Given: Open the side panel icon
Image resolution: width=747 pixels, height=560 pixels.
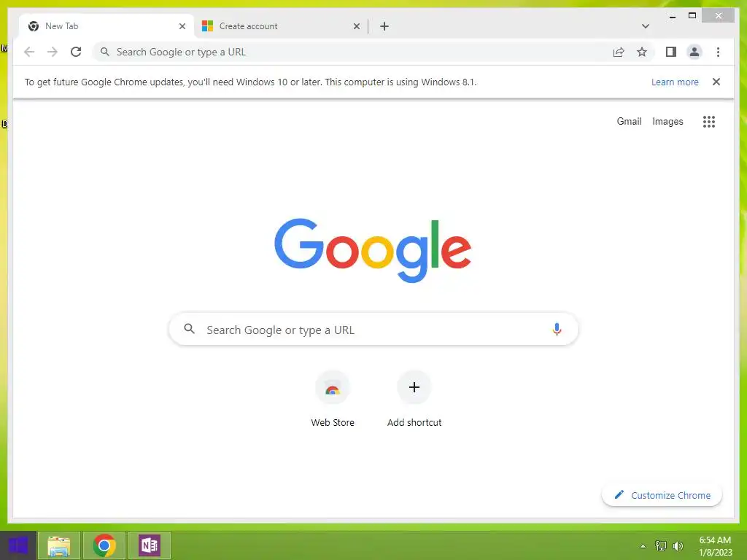Looking at the screenshot, I should pyautogui.click(x=671, y=52).
